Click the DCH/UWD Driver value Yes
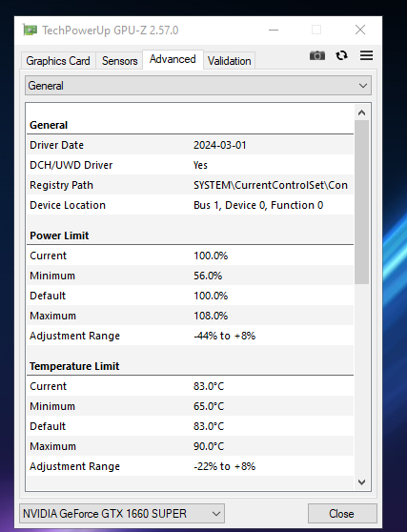 pos(200,165)
